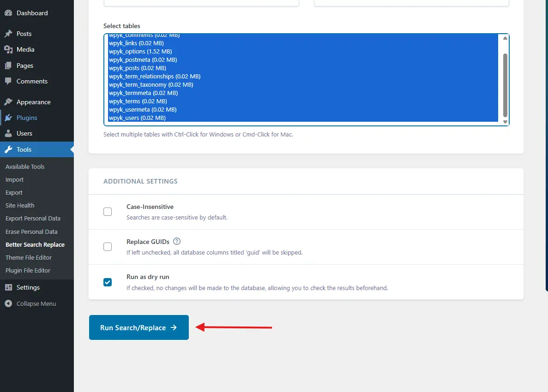Select wpyk_term_relationships (0.02 MB) table
The width and height of the screenshot is (548, 392).
303,76
